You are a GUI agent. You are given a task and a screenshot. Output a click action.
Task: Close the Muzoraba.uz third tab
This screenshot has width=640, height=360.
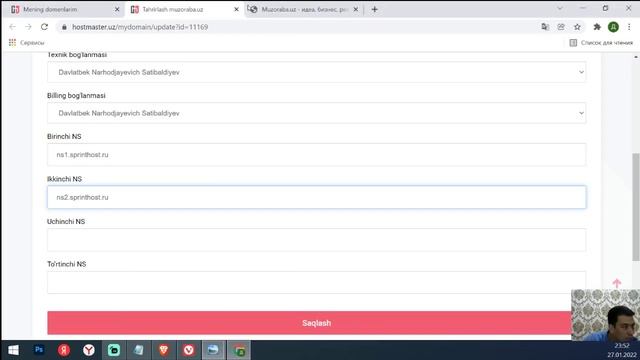[356, 9]
